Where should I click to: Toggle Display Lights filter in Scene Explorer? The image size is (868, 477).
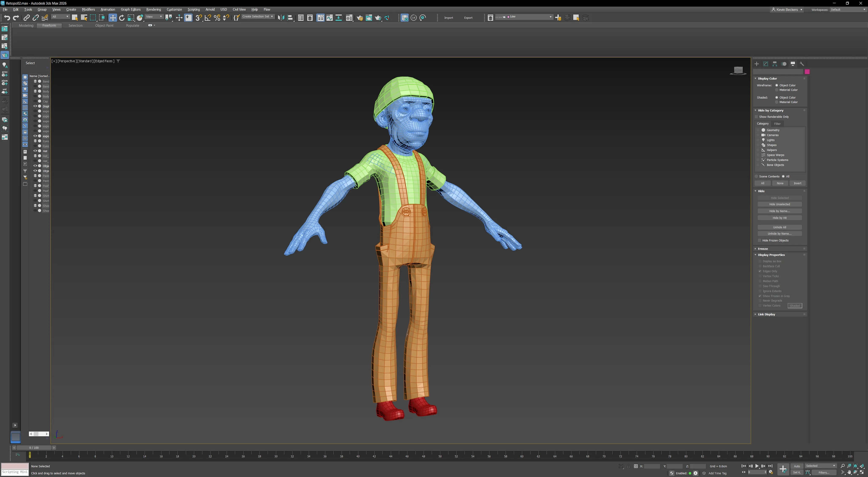point(25,89)
